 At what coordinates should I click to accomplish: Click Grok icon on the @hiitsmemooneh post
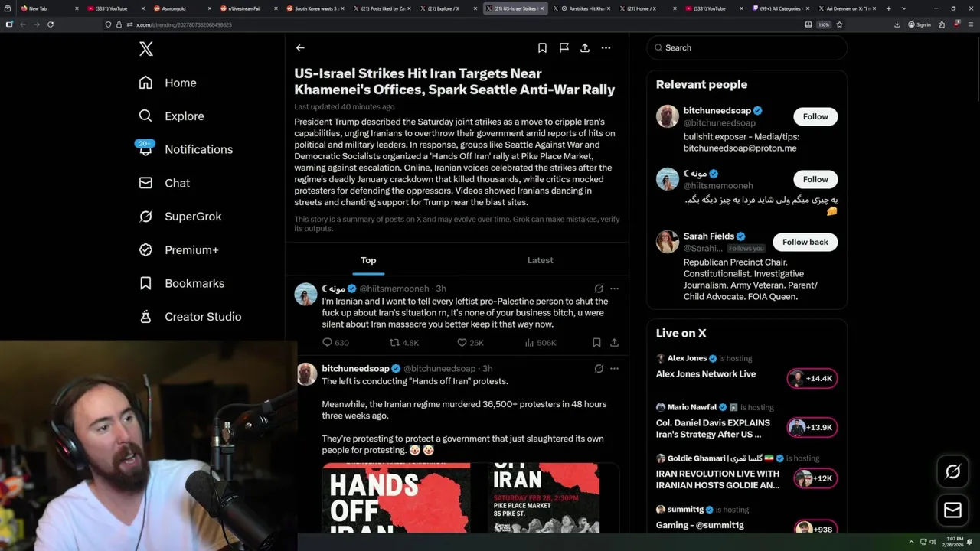[599, 289]
